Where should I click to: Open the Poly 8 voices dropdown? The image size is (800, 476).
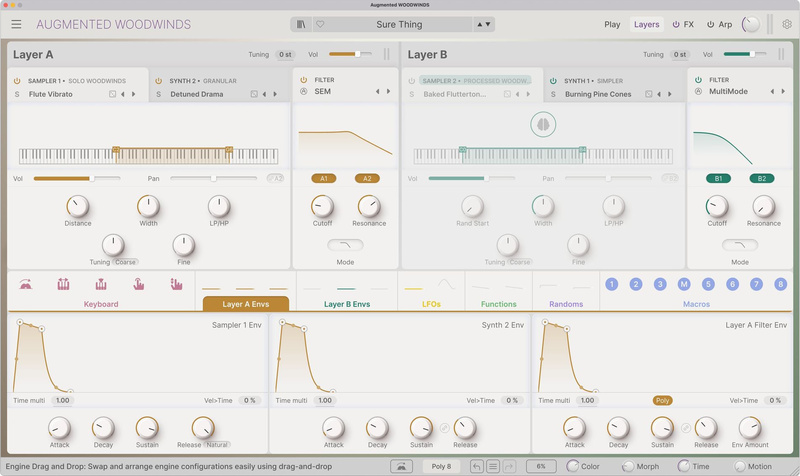[441, 466]
